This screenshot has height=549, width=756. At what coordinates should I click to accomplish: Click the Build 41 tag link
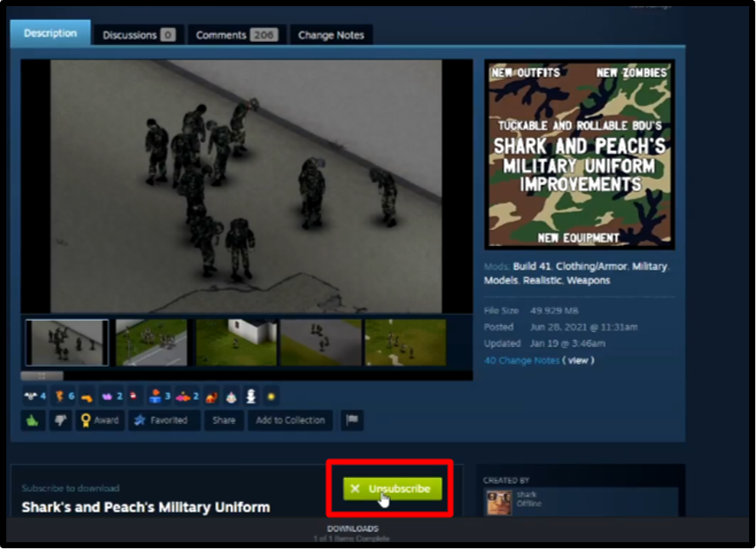coord(533,267)
